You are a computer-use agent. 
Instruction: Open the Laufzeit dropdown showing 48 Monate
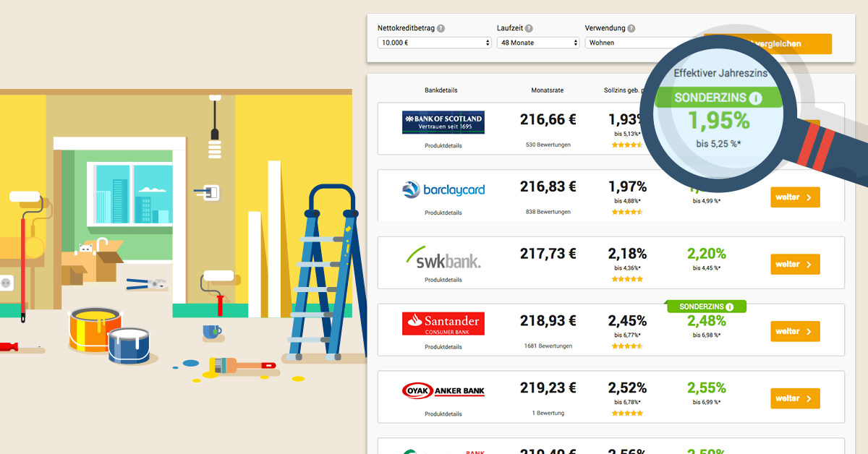tap(538, 43)
